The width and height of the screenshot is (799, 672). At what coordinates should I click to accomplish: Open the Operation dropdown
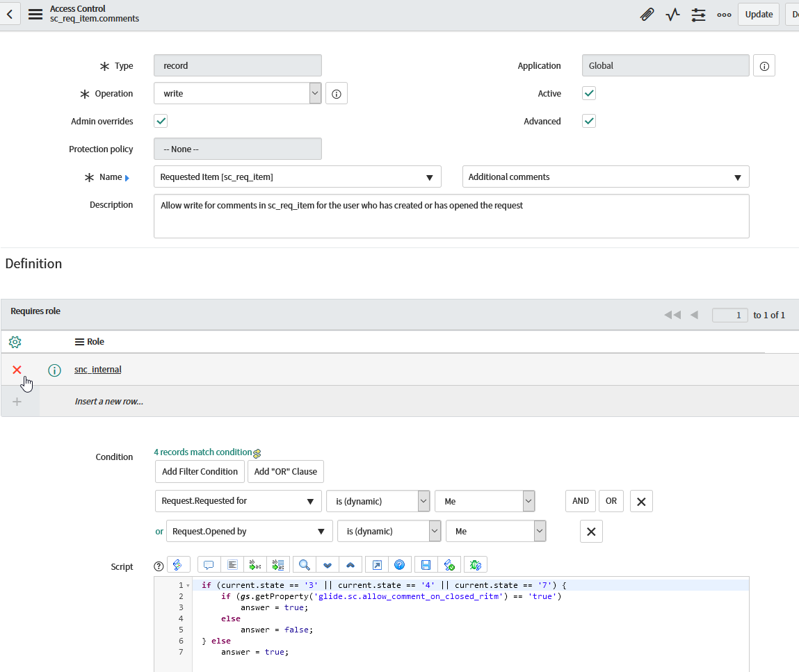314,93
